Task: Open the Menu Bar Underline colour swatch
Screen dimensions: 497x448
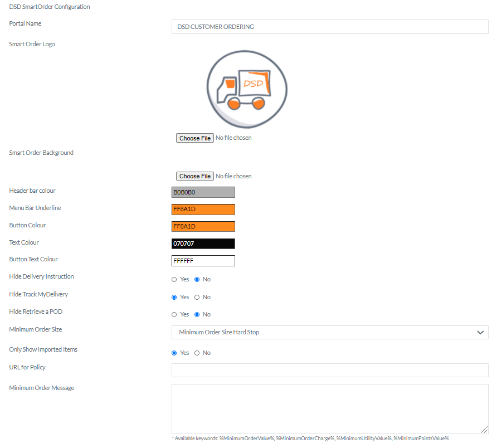Action: point(203,210)
